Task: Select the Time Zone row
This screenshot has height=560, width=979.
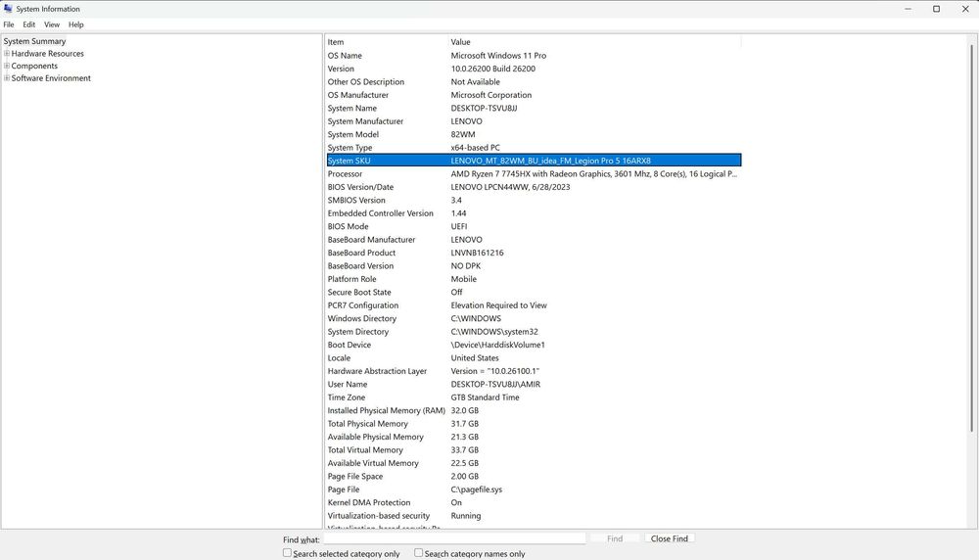Action: (534, 397)
